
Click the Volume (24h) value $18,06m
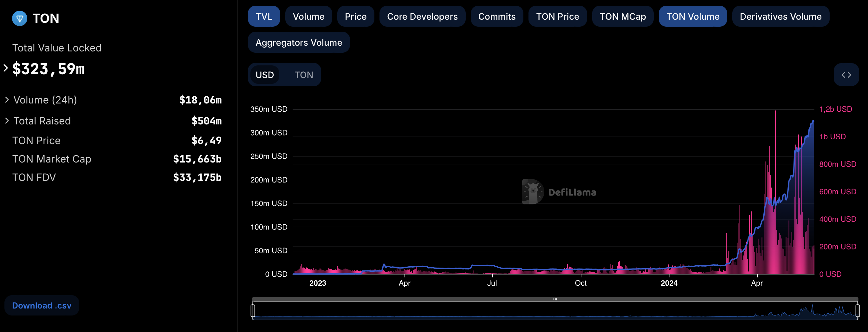pos(200,100)
